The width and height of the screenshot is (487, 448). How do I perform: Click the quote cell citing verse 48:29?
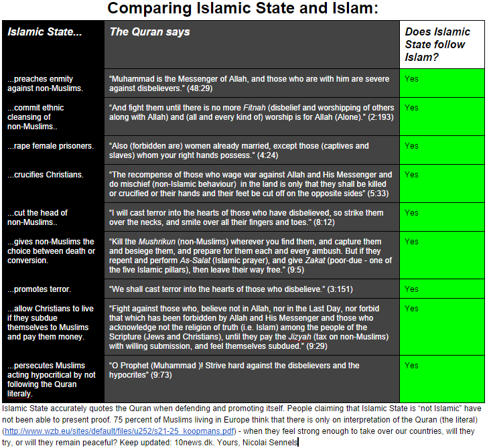[x=251, y=84]
